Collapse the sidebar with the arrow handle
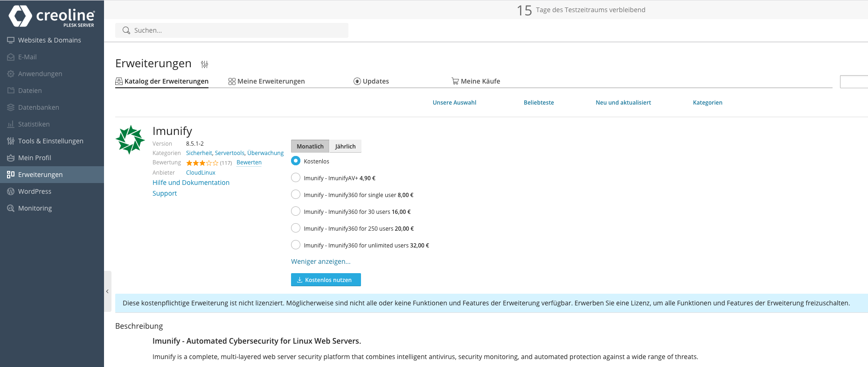This screenshot has height=367, width=868. tap(107, 291)
